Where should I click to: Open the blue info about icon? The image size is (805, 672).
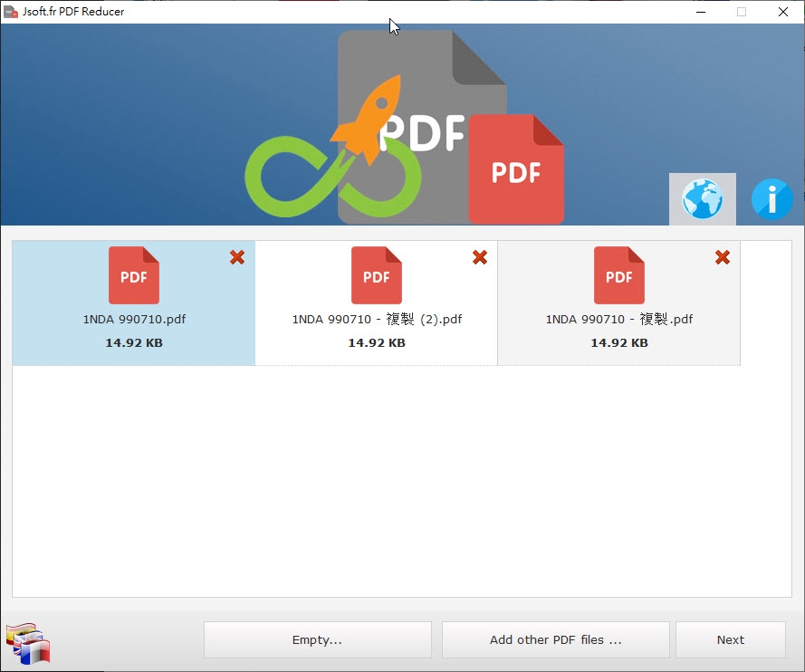pyautogui.click(x=771, y=198)
